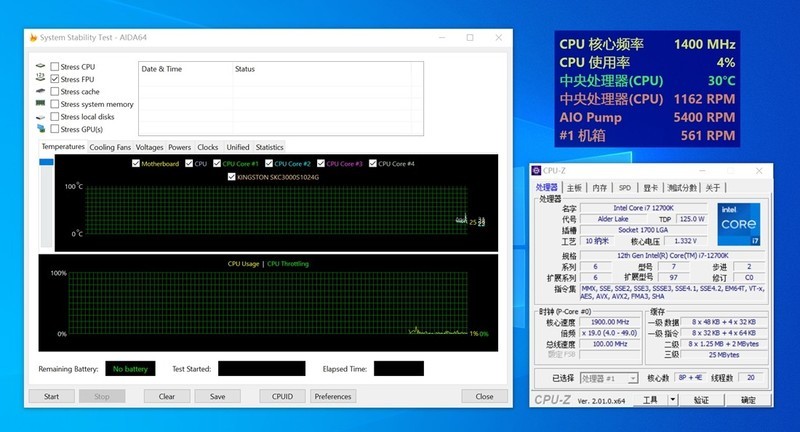Switch to the Cooling Fans tab

click(110, 147)
